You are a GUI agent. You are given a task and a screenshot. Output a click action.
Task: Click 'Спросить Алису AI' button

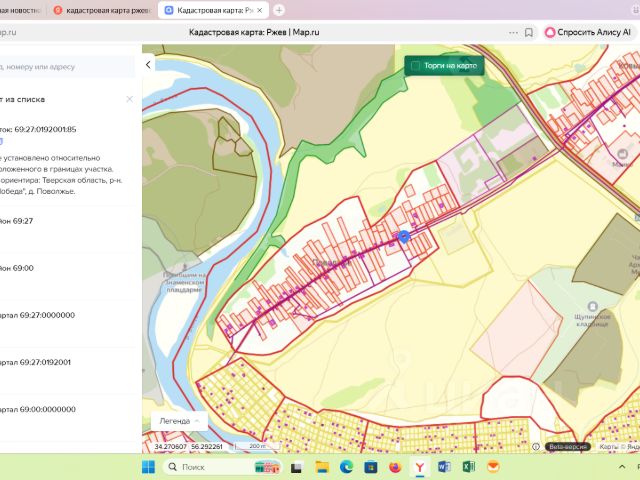click(588, 33)
